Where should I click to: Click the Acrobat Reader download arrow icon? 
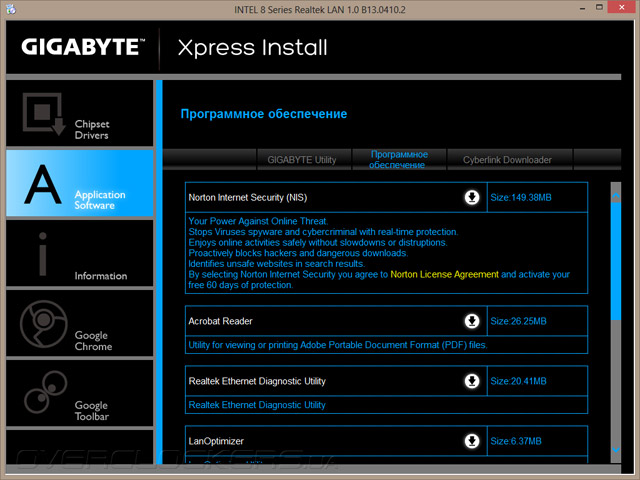click(472, 321)
